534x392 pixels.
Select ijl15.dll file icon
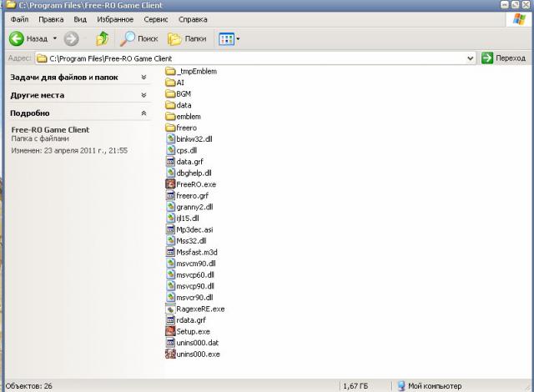coord(170,219)
